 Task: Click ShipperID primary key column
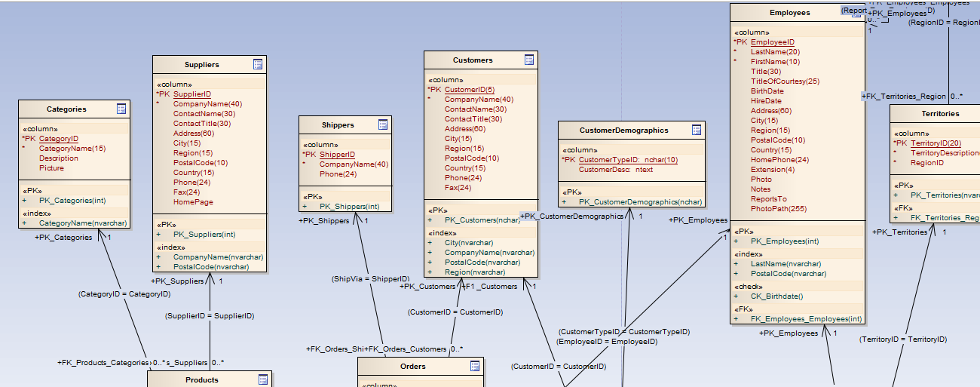point(337,155)
